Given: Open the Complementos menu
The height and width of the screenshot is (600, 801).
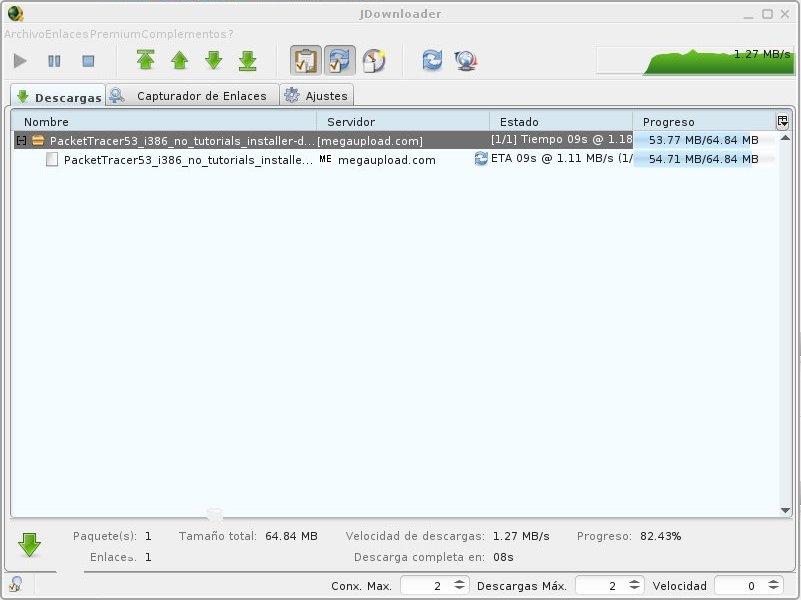Looking at the screenshot, I should [x=184, y=34].
